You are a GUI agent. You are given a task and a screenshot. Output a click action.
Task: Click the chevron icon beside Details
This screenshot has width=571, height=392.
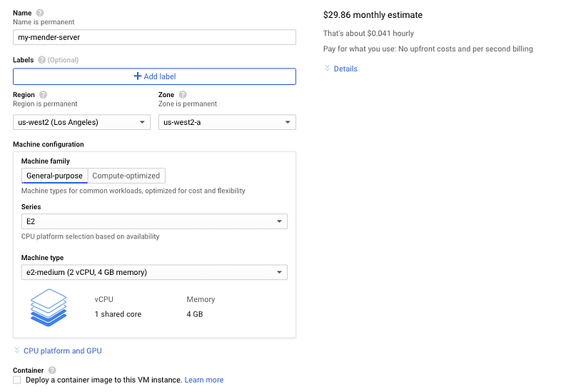coord(327,69)
